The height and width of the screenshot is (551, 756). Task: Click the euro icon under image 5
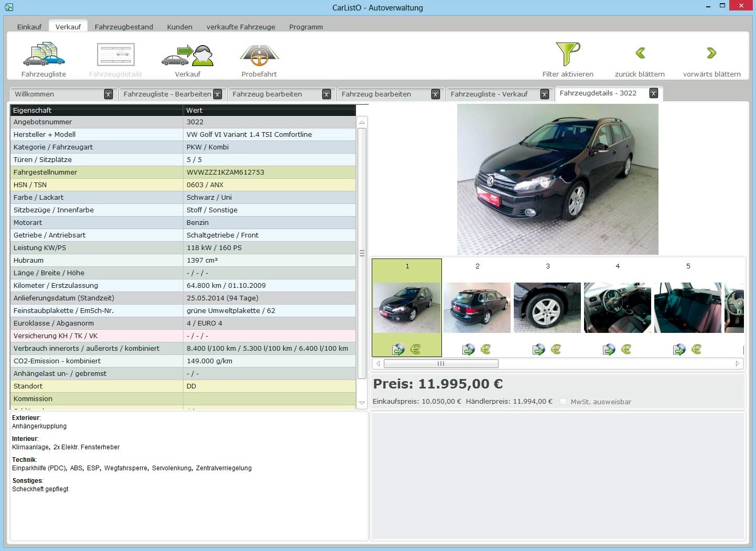click(x=696, y=349)
